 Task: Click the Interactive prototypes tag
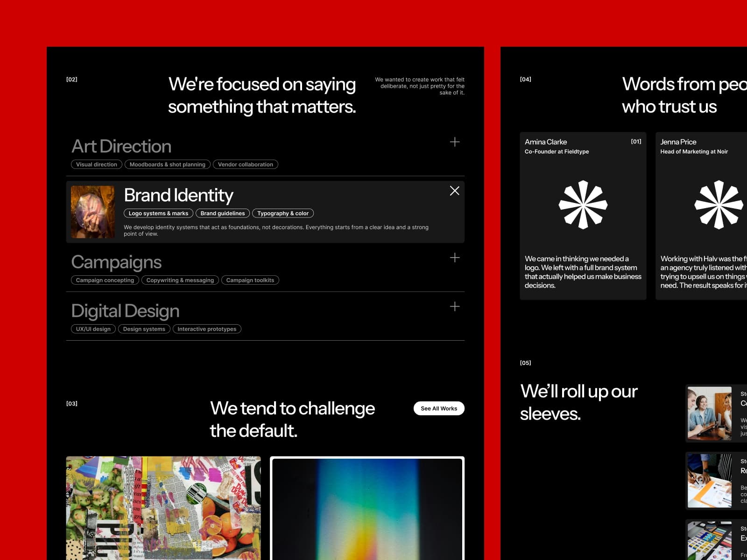tap(207, 329)
